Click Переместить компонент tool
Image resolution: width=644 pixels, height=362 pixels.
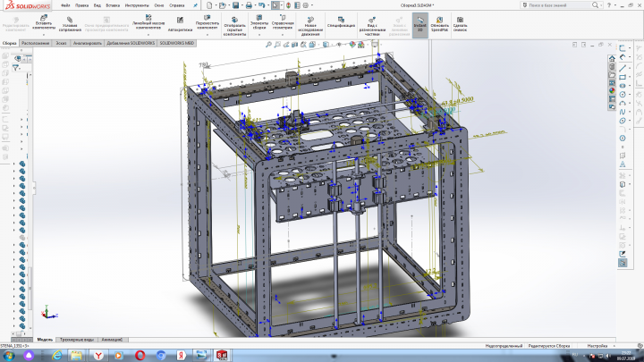coord(207,23)
